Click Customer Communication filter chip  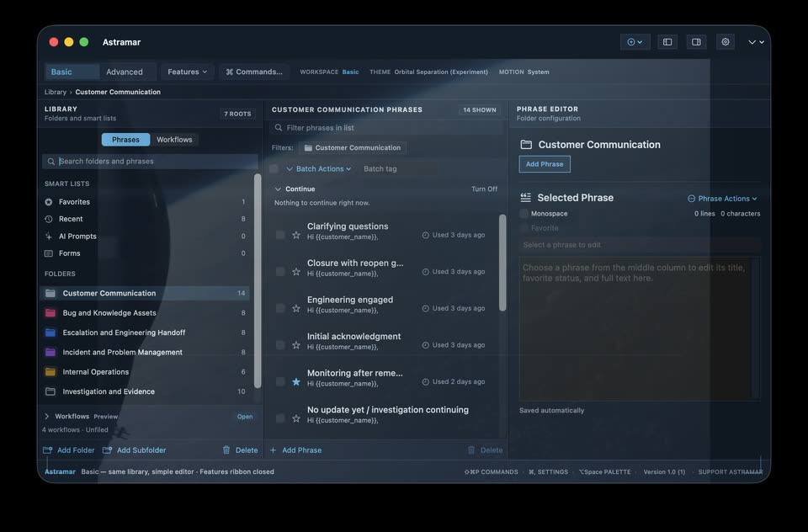pos(353,148)
